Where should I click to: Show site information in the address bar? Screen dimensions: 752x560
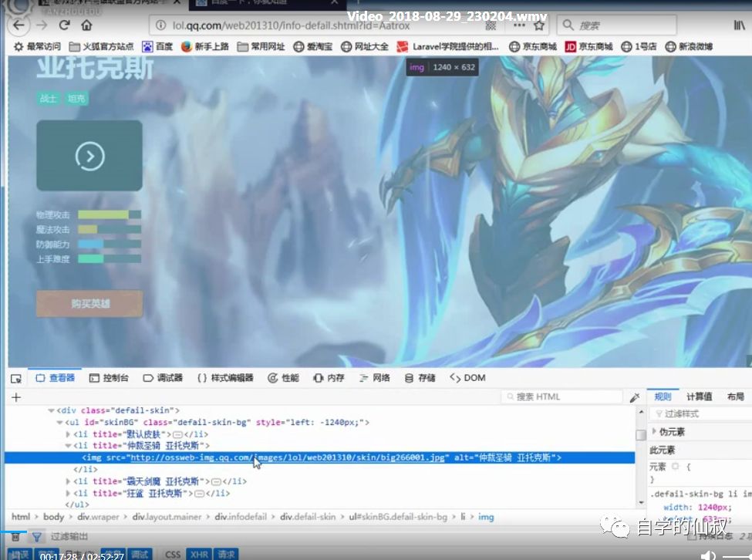[x=161, y=25]
